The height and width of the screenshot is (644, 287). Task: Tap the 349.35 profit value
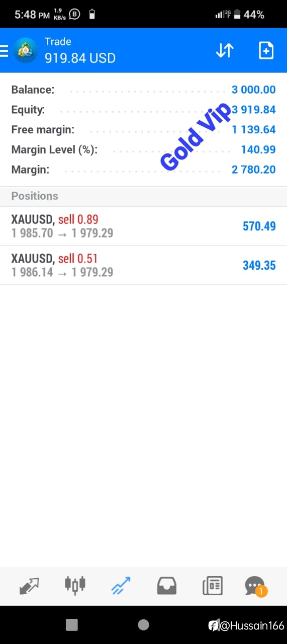pyautogui.click(x=259, y=266)
